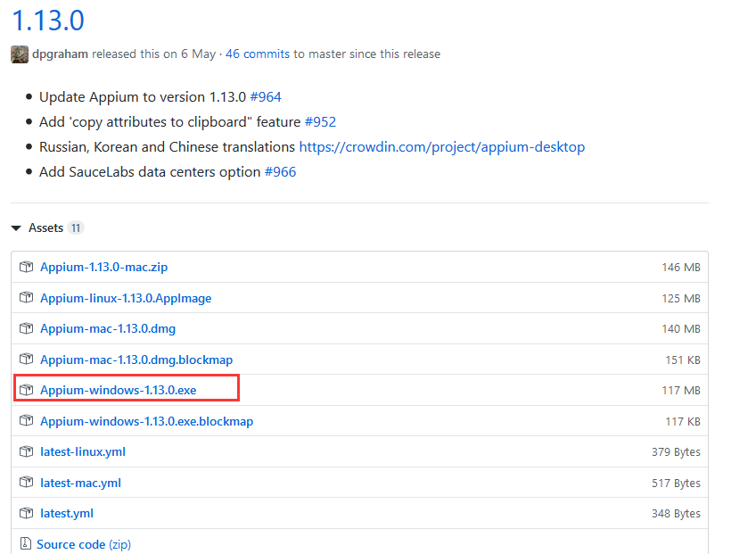Open pull request #952

[x=320, y=122]
